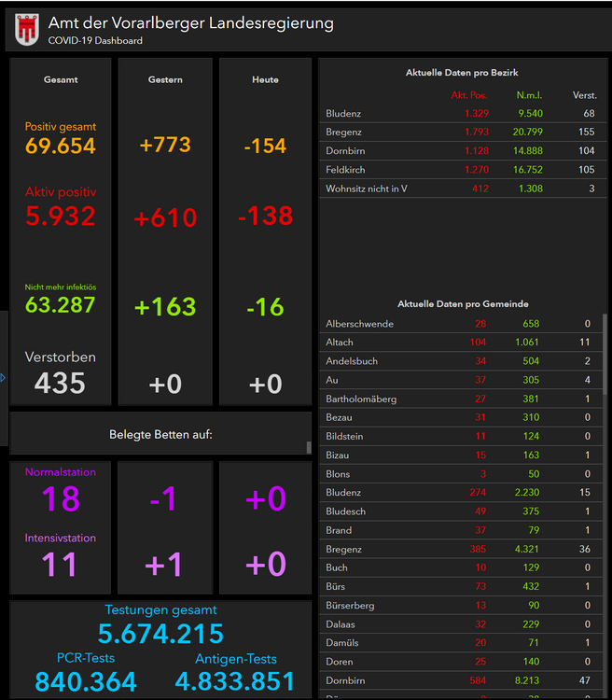The width and height of the screenshot is (612, 700).
Task: Select the Au municipality row
Action: (461, 380)
